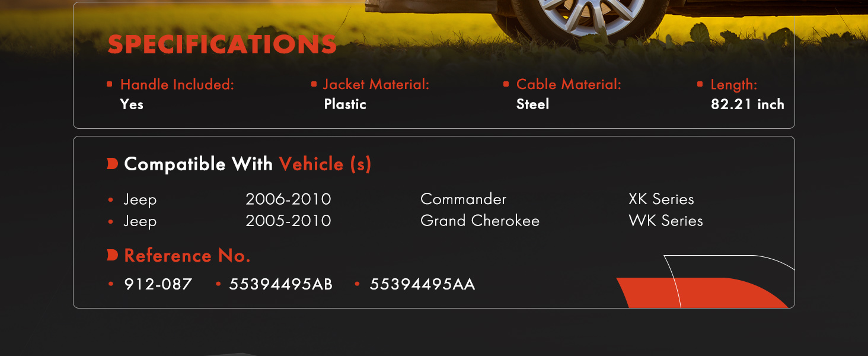This screenshot has width=868, height=356.
Task: Click reference number 912-087
Action: pyautogui.click(x=158, y=285)
